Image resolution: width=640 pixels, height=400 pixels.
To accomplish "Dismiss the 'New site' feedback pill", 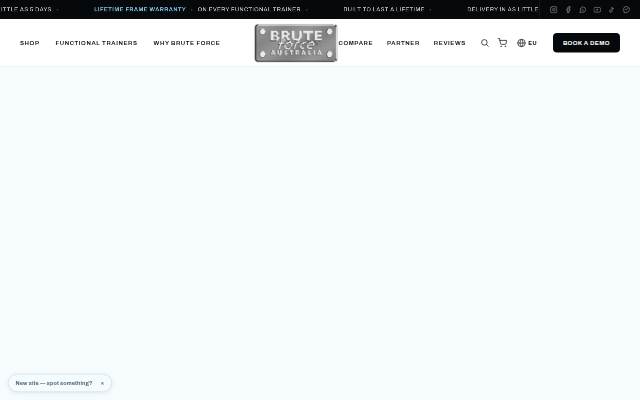I will click(x=102, y=383).
